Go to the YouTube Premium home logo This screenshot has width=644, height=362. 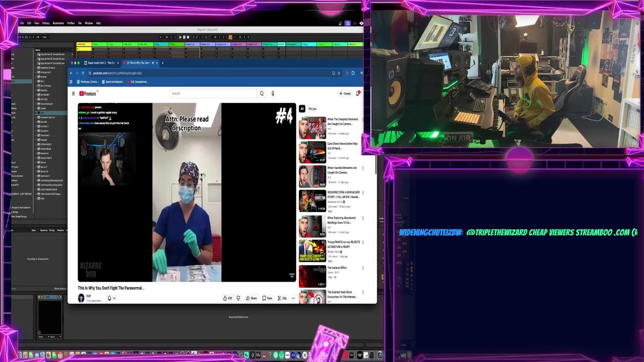[88, 94]
